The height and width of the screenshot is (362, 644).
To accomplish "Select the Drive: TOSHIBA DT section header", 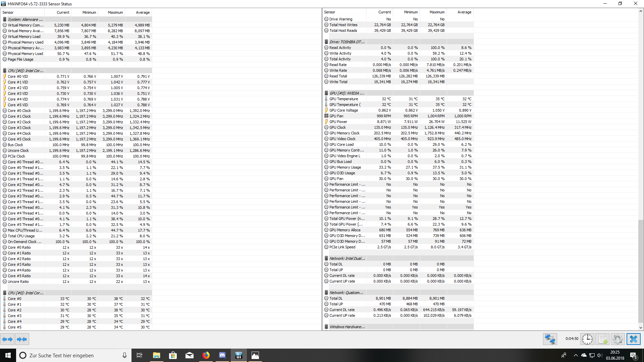I will coord(346,42).
